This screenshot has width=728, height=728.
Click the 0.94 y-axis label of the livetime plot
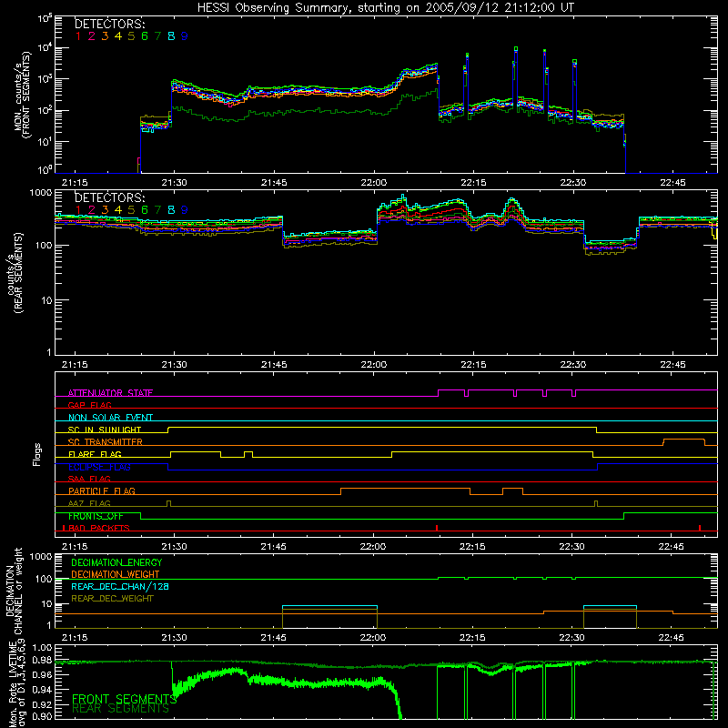point(43,689)
